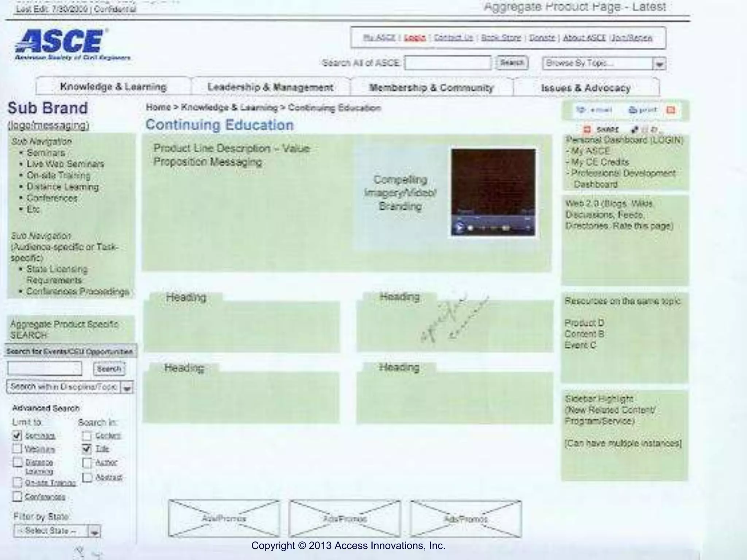Click the Search for Events/CEU input field

pyautogui.click(x=44, y=368)
